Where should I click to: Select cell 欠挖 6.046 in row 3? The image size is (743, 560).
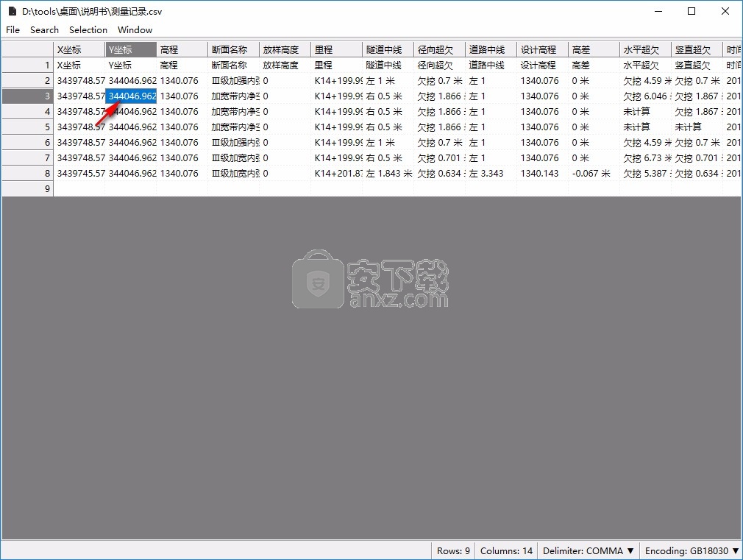[645, 96]
